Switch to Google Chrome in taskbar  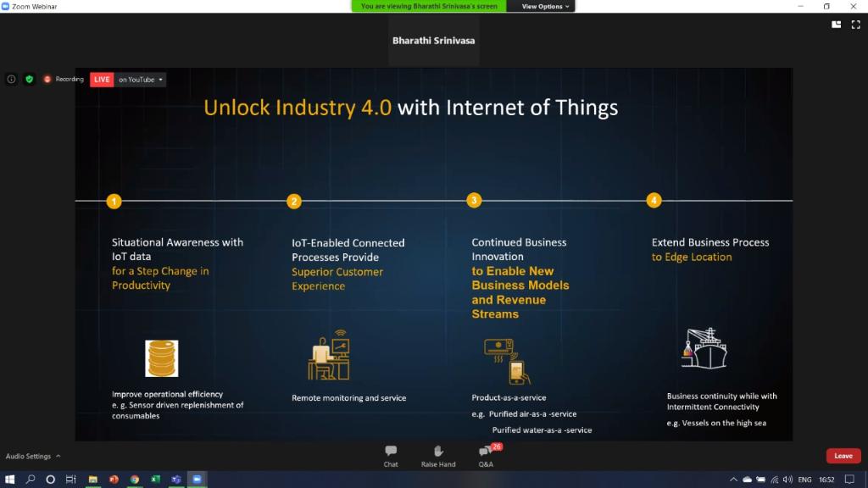pos(135,480)
